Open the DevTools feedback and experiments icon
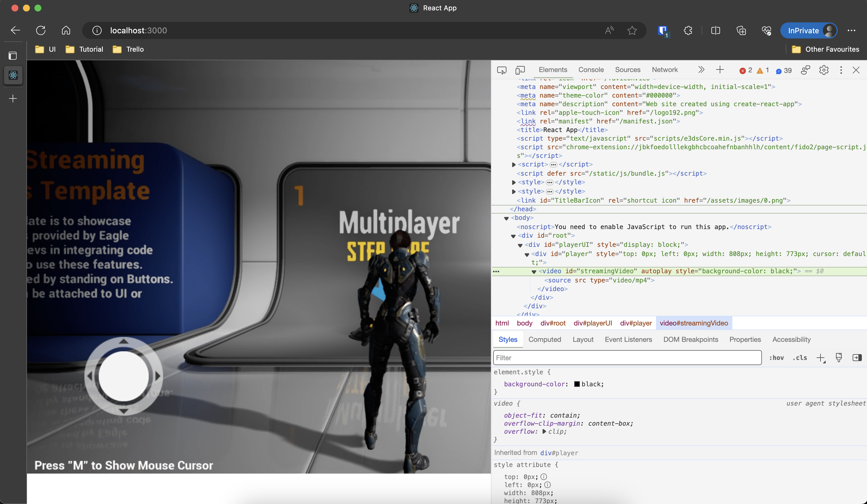 (805, 70)
